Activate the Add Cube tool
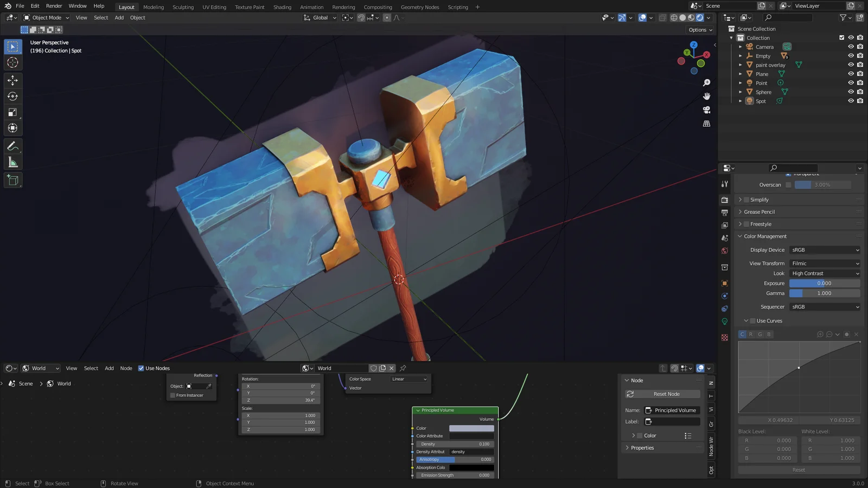868x488 pixels. click(12, 180)
